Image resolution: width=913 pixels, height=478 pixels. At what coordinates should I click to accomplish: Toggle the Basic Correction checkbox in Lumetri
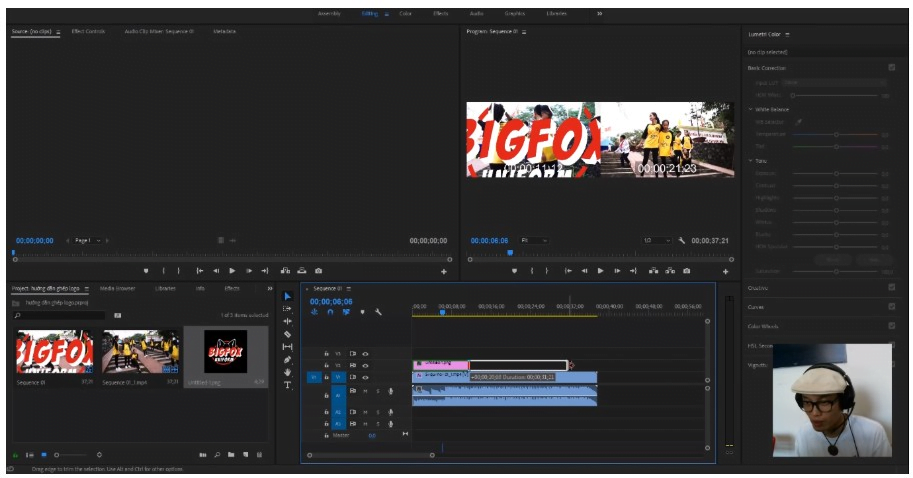[x=891, y=68]
